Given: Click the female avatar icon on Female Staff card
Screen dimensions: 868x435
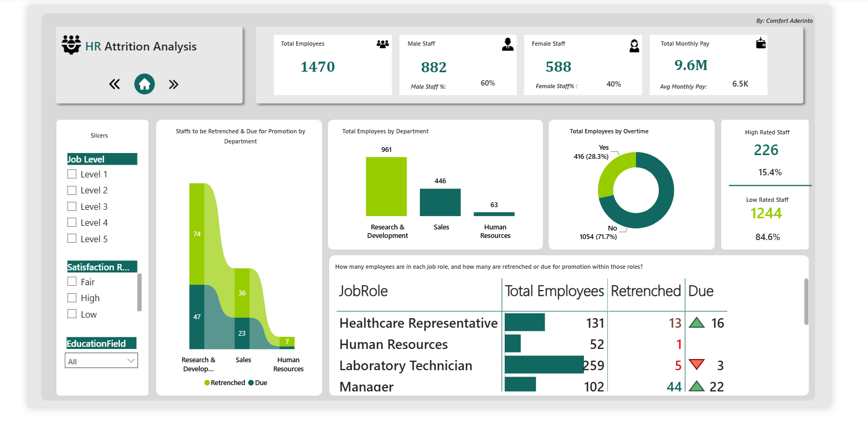Looking at the screenshot, I should pyautogui.click(x=634, y=46).
